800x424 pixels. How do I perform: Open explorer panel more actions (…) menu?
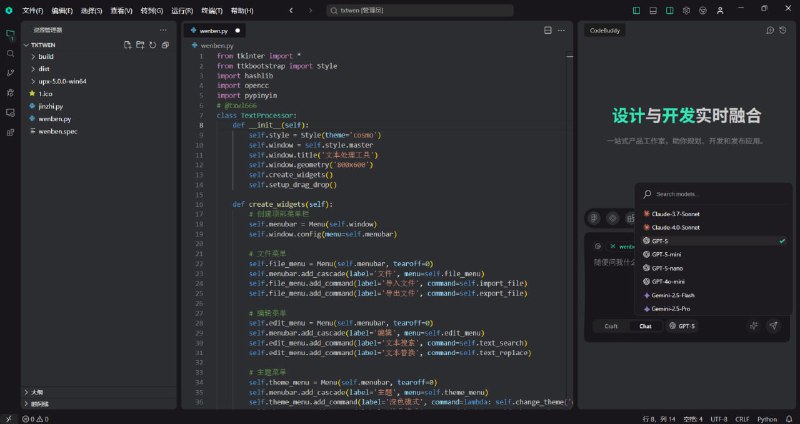pyautogui.click(x=163, y=30)
